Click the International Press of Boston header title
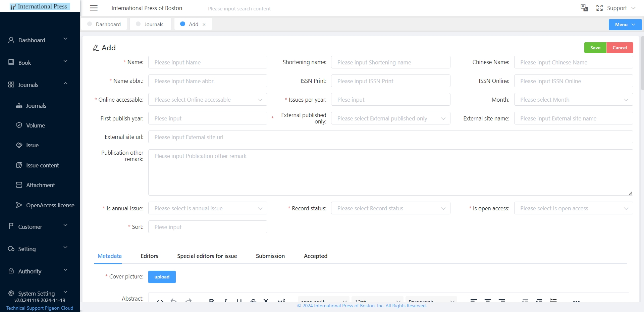This screenshot has height=312, width=644. coord(147,8)
